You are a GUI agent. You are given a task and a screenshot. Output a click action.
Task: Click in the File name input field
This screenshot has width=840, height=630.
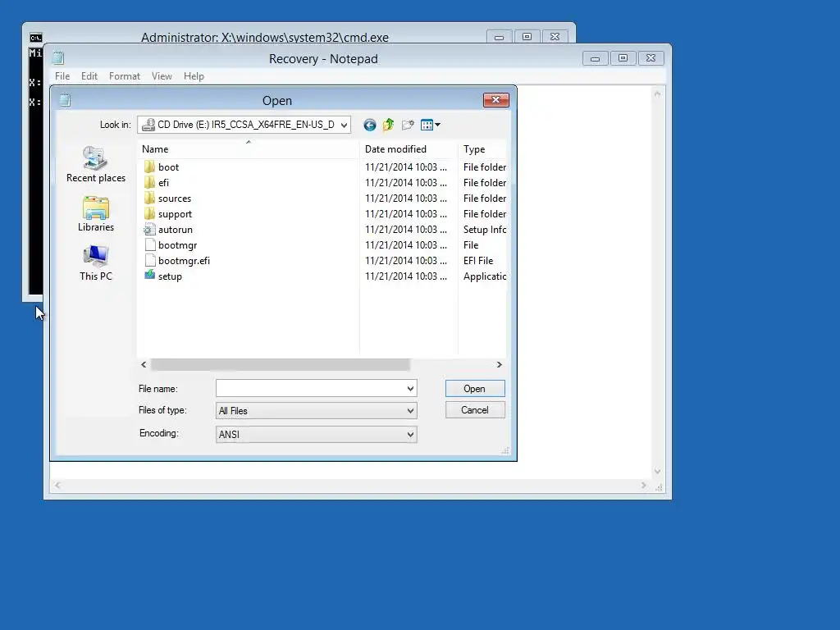tap(311, 388)
